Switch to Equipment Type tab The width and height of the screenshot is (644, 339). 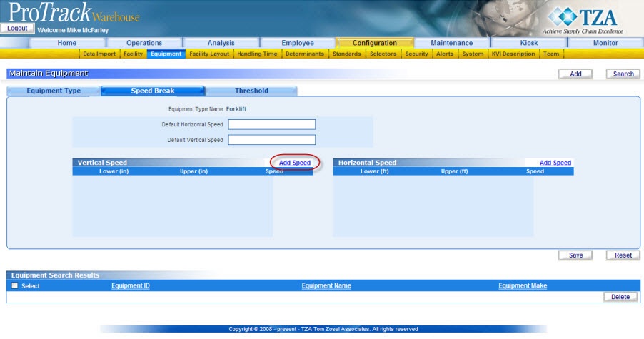pos(54,91)
